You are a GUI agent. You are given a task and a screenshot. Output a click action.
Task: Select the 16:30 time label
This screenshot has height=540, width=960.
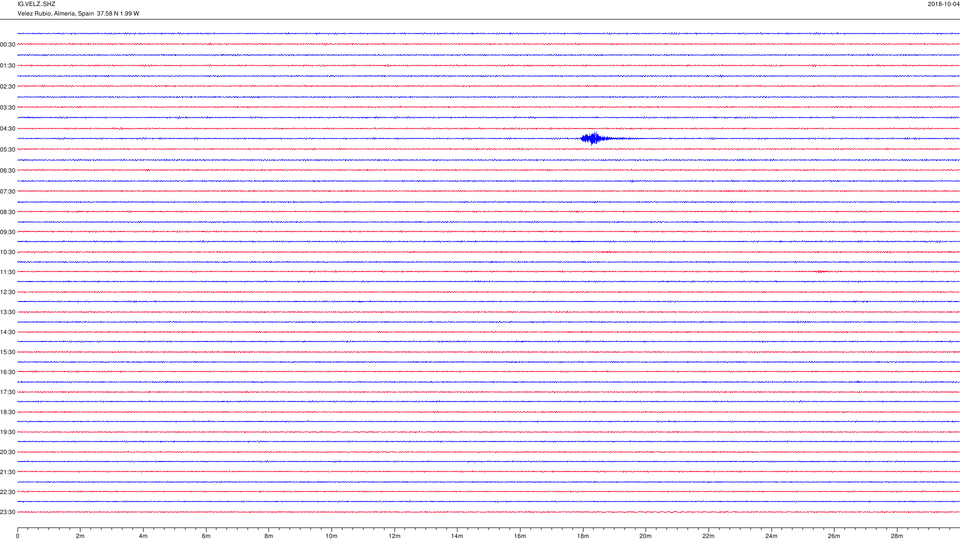(7, 372)
